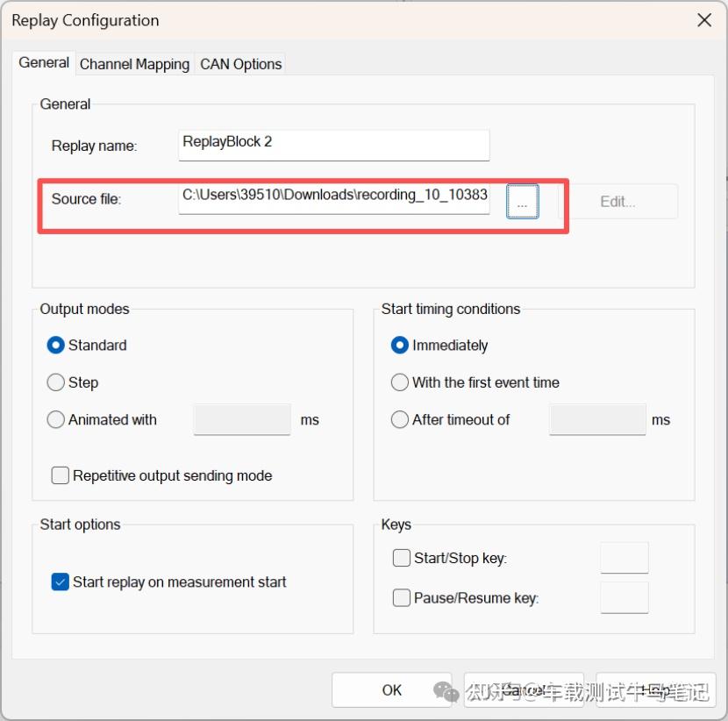Viewport: 728px width, 721px height.
Task: Cancel the Replay Configuration dialog
Action: click(x=524, y=690)
